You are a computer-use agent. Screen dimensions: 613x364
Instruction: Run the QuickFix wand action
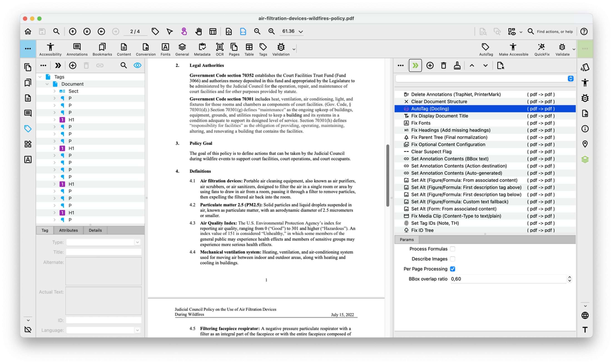tap(541, 49)
